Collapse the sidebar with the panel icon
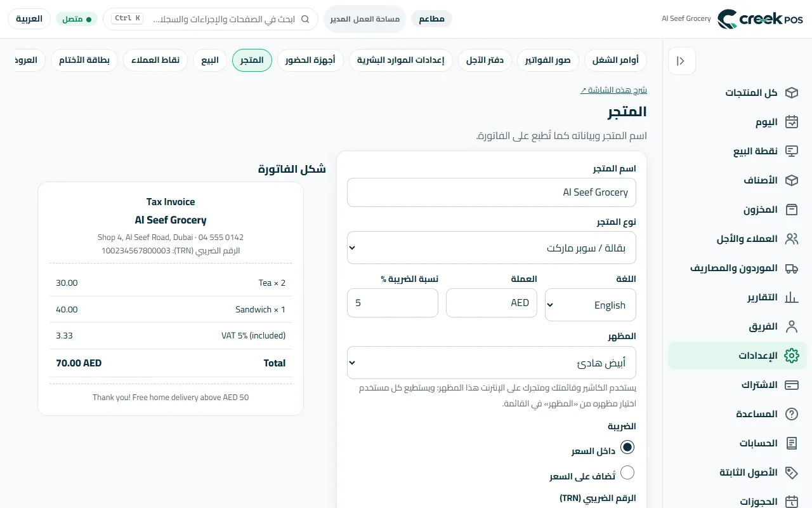 point(682,62)
